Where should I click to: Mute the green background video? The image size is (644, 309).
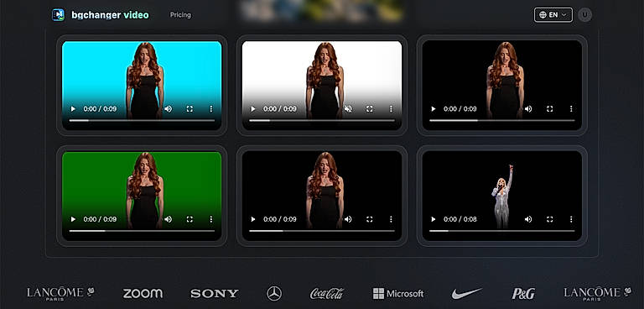[x=168, y=219]
